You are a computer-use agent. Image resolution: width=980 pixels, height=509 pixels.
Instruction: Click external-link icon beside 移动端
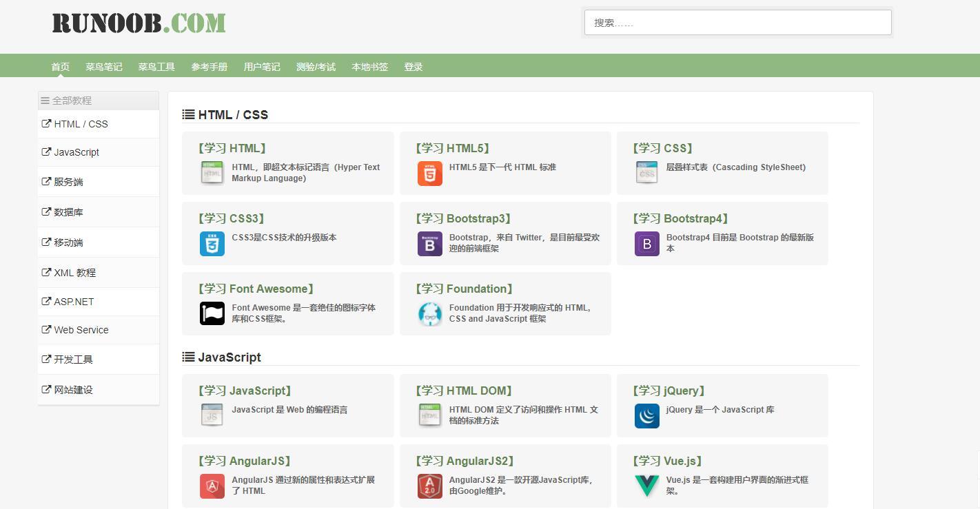(x=46, y=242)
